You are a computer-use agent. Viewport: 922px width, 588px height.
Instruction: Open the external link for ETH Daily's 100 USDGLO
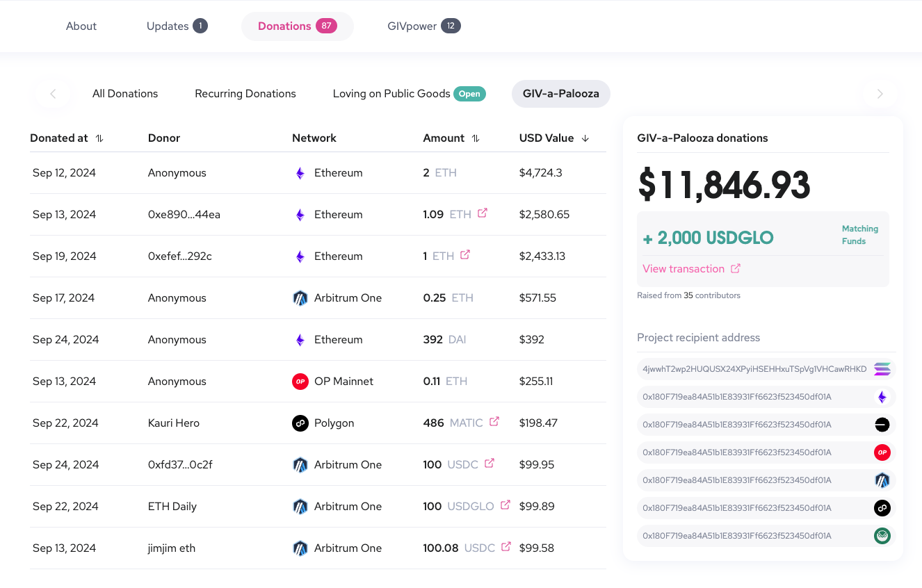[506, 505]
